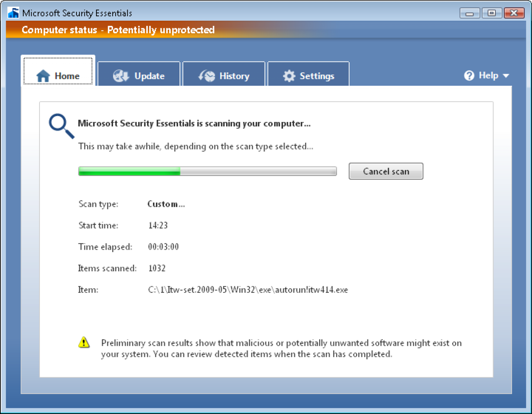The image size is (532, 414).
Task: Go to the Settings tab
Action: [x=308, y=74]
